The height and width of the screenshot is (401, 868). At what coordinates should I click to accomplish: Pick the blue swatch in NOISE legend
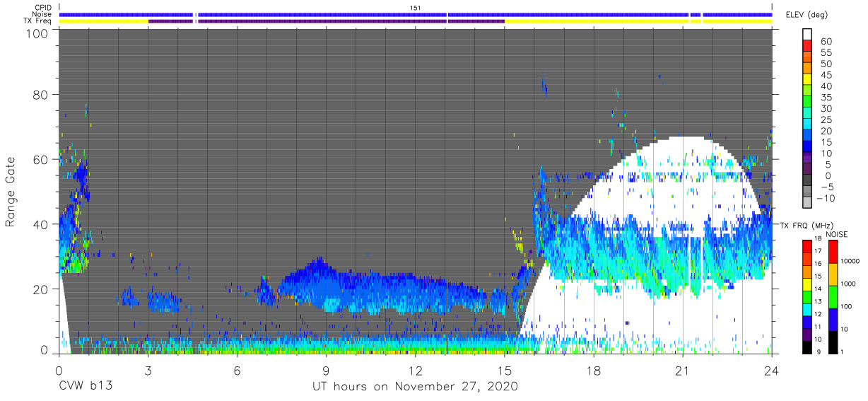click(x=832, y=319)
